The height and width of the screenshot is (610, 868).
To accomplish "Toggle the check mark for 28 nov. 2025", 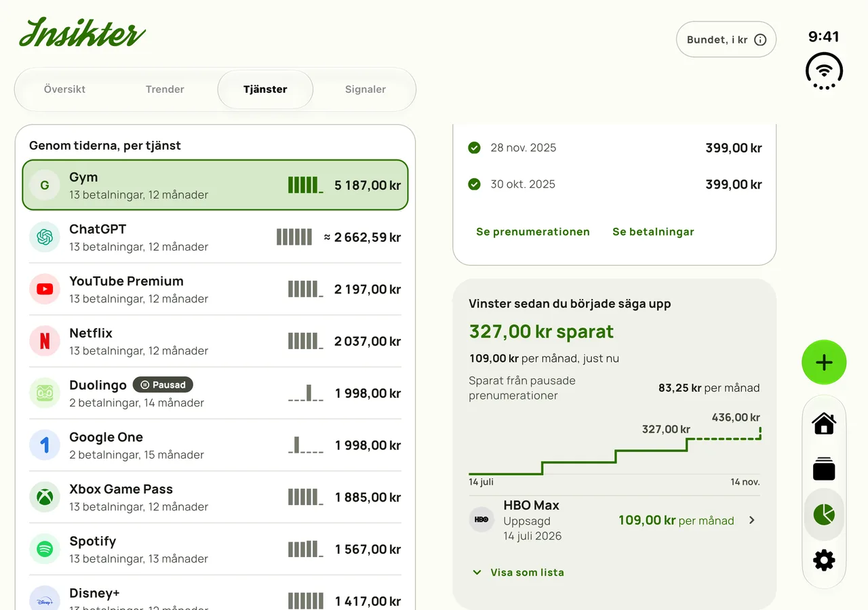I will [x=474, y=148].
